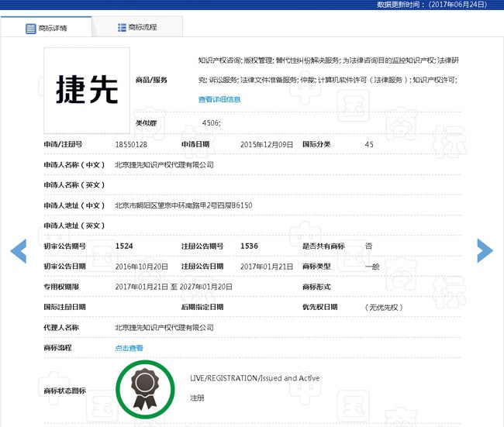Select the shared trademark value 否

368,246
